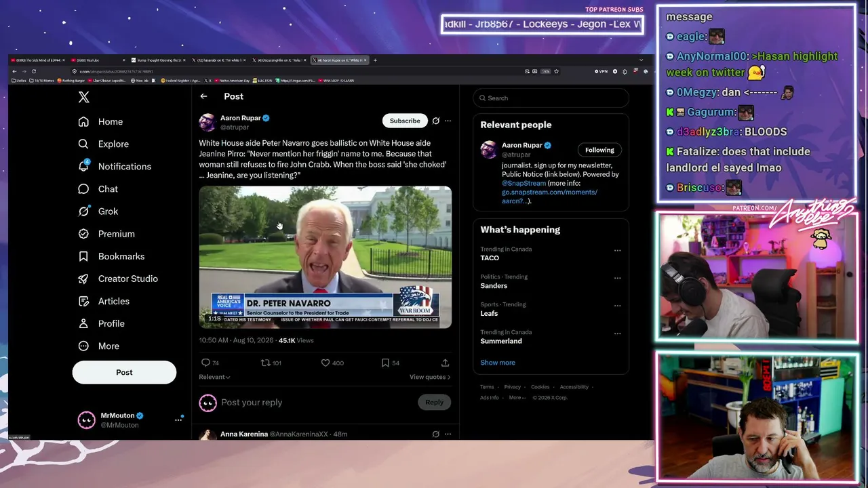
Task: Open Chat in the sidebar
Action: tap(98, 189)
